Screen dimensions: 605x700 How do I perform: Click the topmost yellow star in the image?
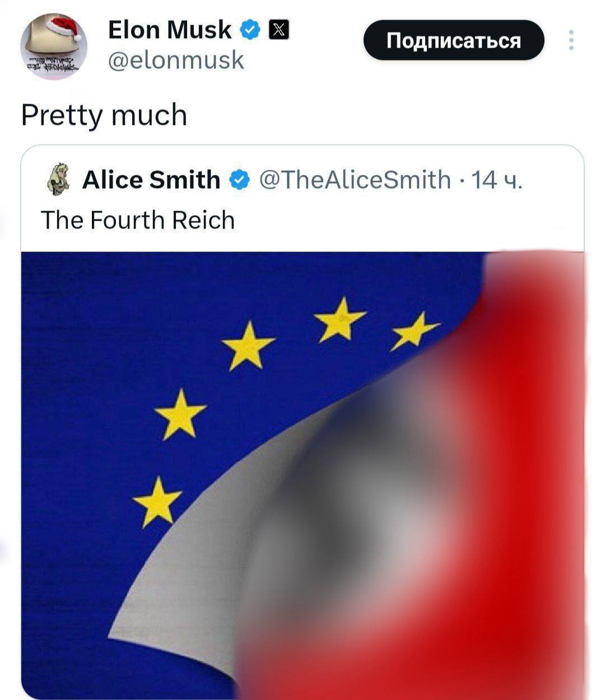coord(339,319)
